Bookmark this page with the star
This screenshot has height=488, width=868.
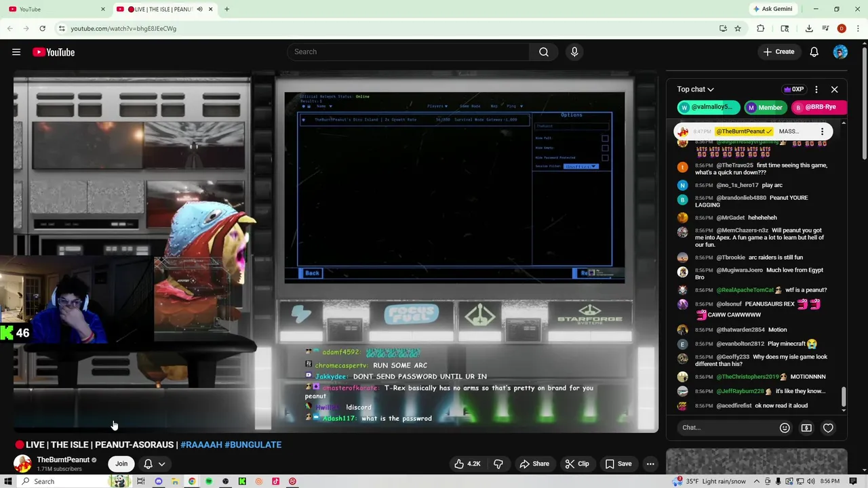738,28
